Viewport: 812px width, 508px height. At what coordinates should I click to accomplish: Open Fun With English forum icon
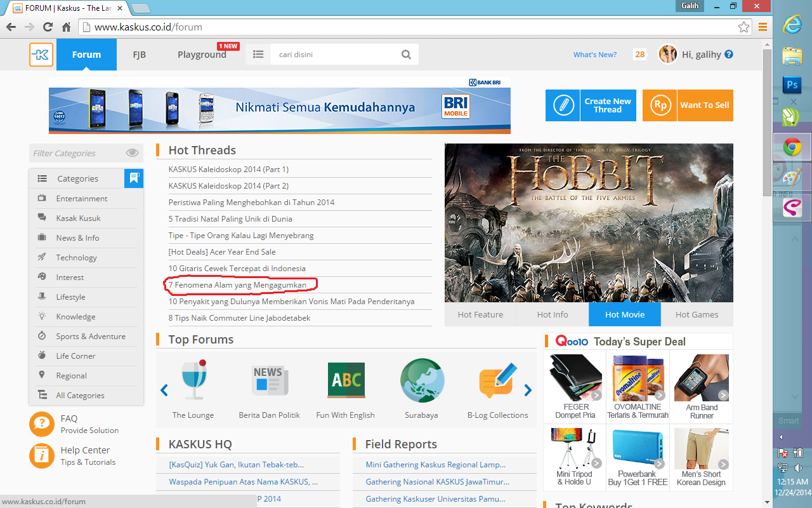[346, 380]
